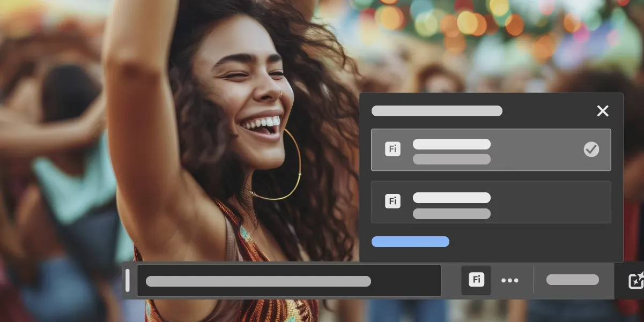Click the second model's gray description line

451,214
